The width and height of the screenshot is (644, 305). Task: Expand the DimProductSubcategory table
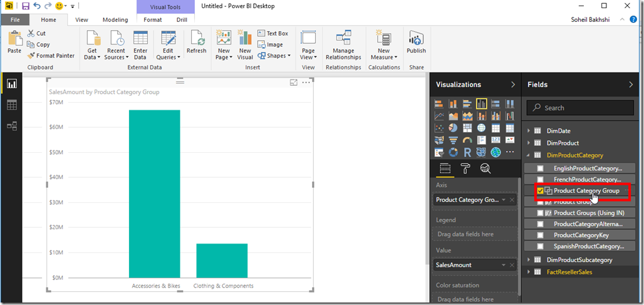tap(529, 260)
